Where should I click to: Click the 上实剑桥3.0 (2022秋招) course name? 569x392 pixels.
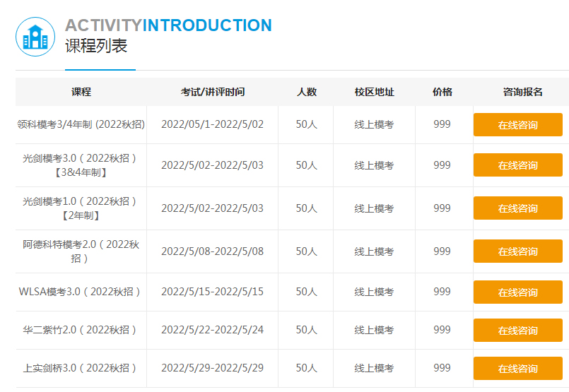pyautogui.click(x=81, y=368)
